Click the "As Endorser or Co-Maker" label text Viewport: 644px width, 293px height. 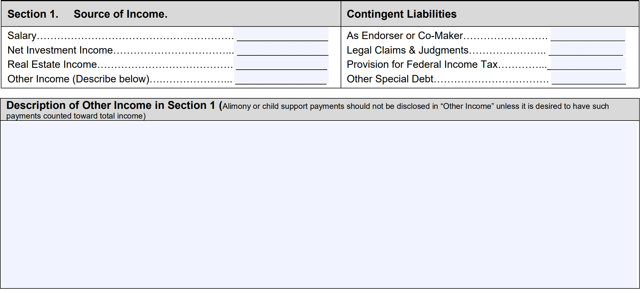pyautogui.click(x=405, y=36)
